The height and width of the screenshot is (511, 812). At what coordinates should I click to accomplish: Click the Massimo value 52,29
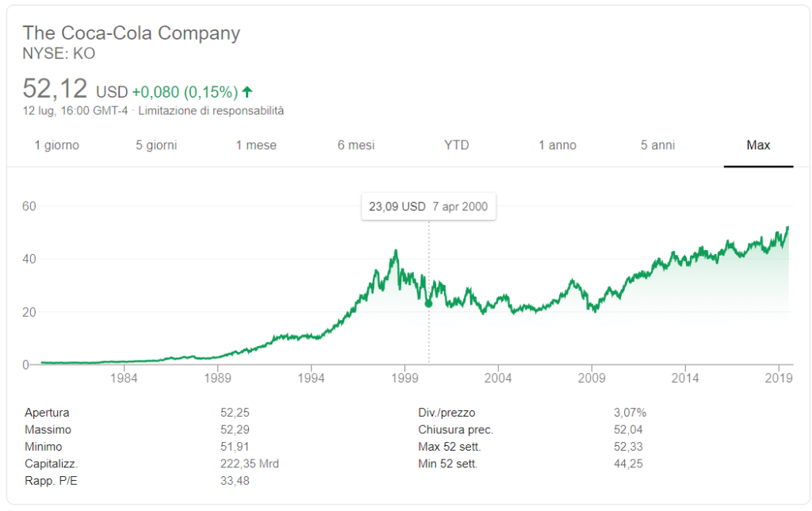click(235, 429)
